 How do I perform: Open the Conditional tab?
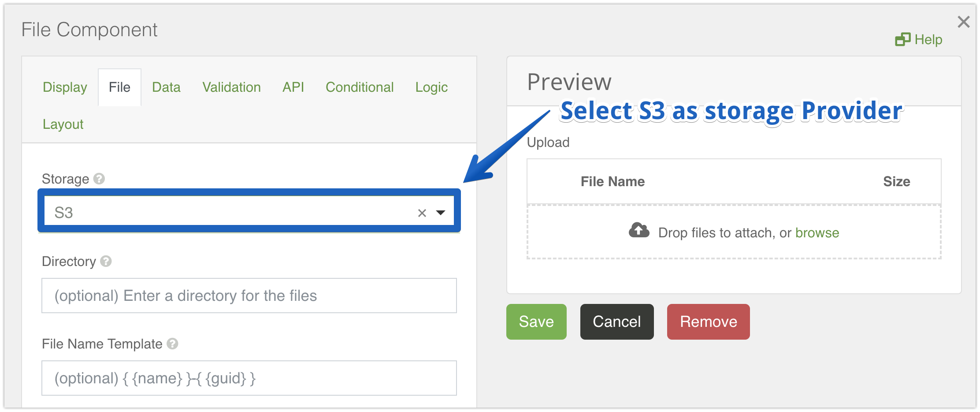[360, 87]
